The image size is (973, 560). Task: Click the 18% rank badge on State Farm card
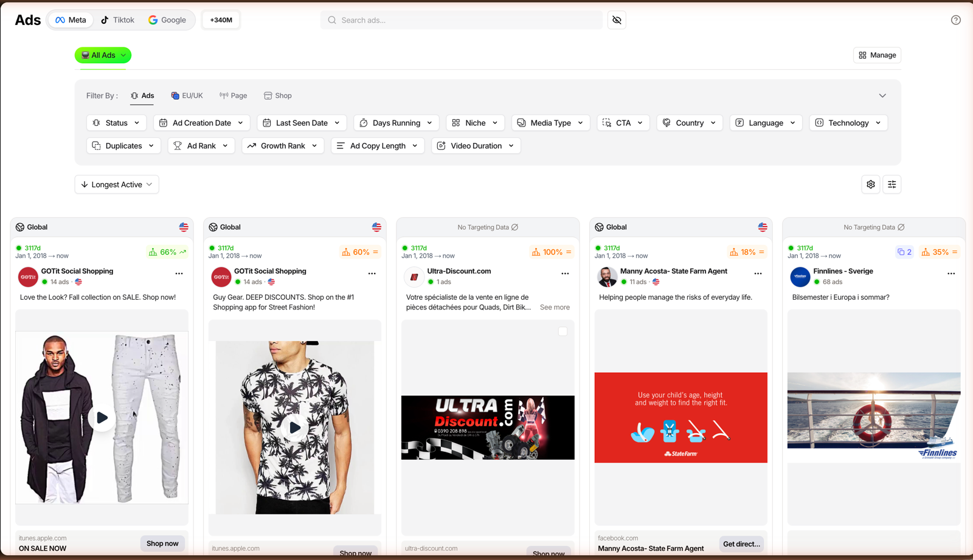(x=748, y=252)
